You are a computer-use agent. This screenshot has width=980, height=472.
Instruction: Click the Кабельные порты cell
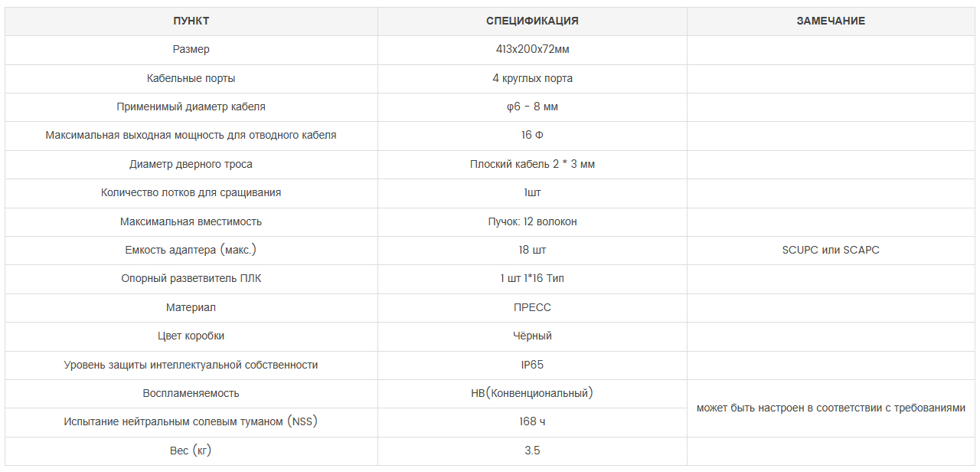191,78
